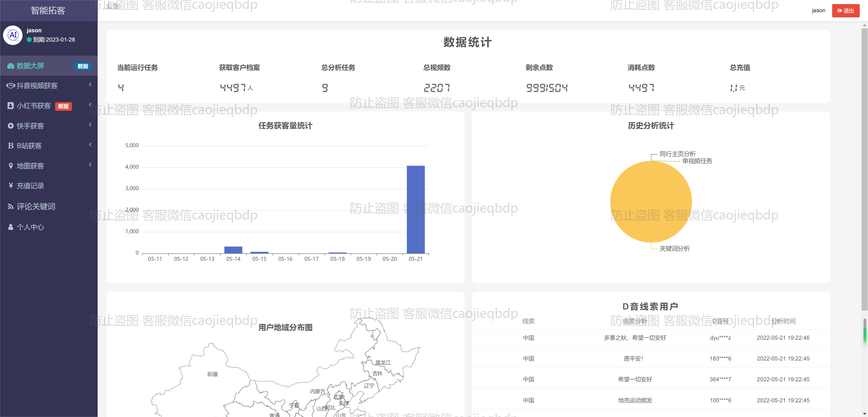Click the AI avatar of user jason

(x=13, y=35)
